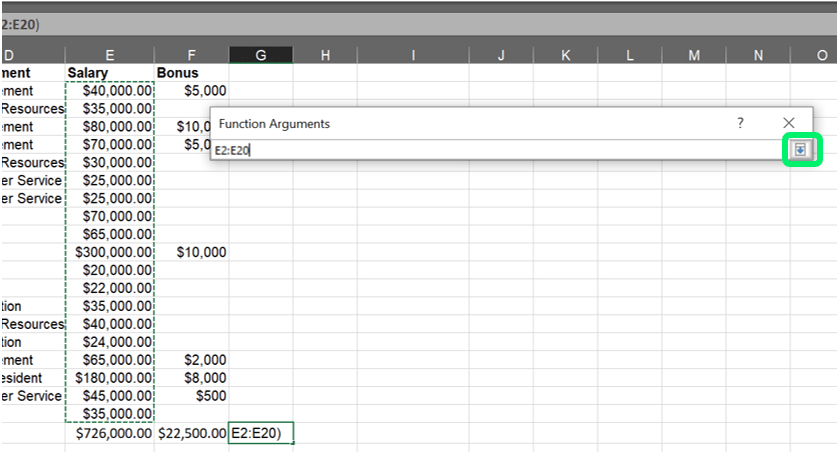
Task: Select the column K header
Action: click(565, 56)
